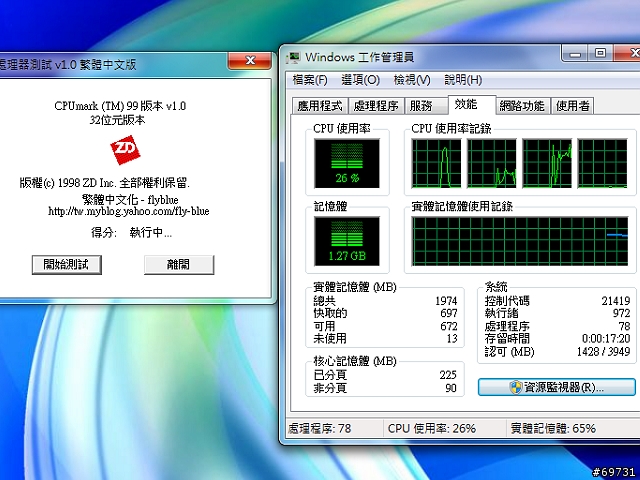Click the '繁體中文化 - flyblue' text
Screen dimensions: 640x480
coord(130,199)
